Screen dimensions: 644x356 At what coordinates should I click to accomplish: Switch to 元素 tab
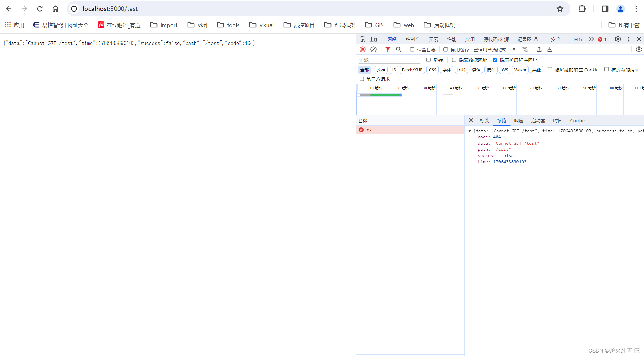point(433,39)
